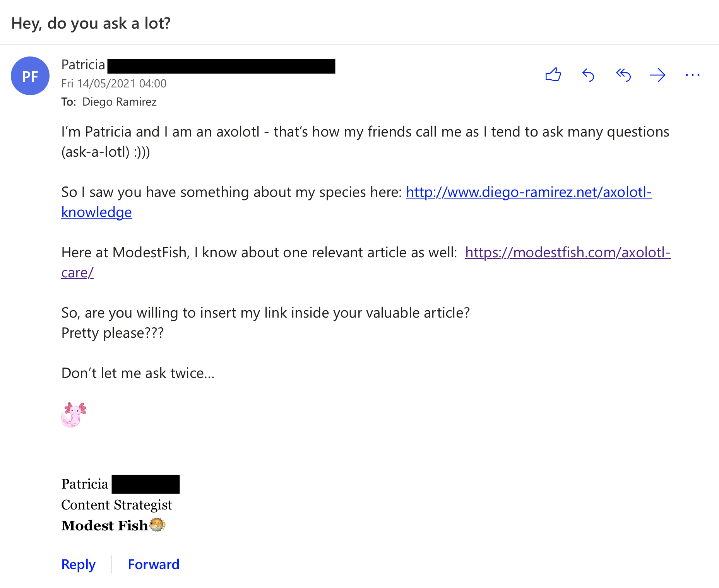
Task: Click the reply arrow icon
Action: coord(588,75)
